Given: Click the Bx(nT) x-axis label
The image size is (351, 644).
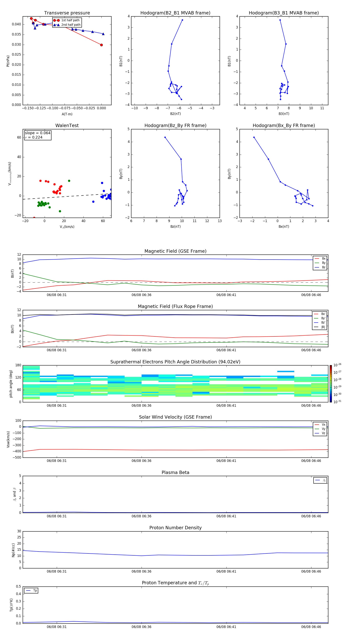Looking at the screenshot, I should point(284,227).
